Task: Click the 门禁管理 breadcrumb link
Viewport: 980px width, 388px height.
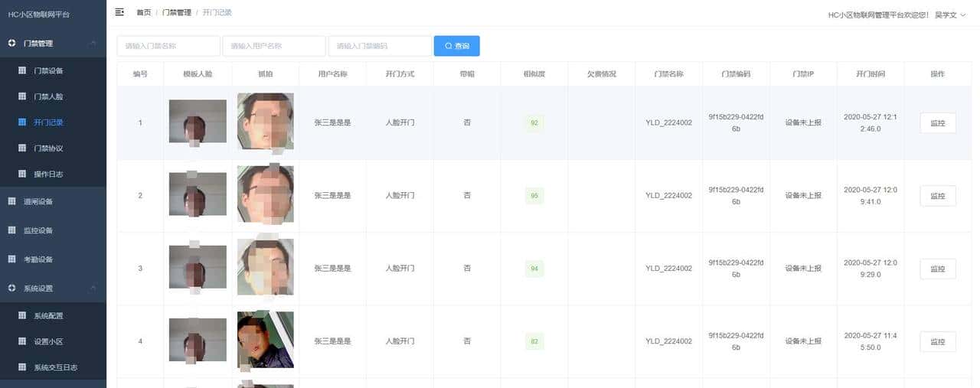Action: click(177, 13)
